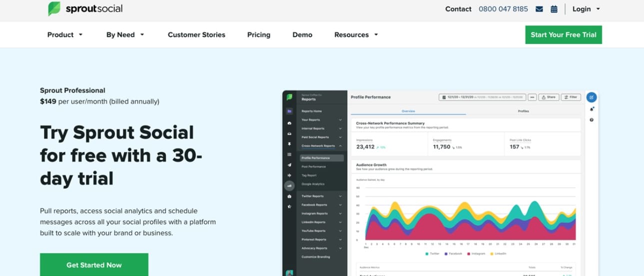Click the calendar icon next to Login

pos(554,9)
